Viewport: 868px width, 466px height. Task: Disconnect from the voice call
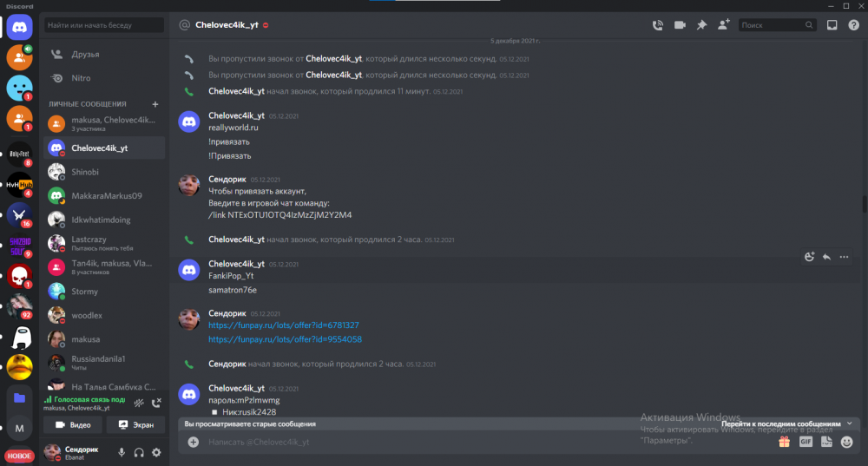point(156,403)
